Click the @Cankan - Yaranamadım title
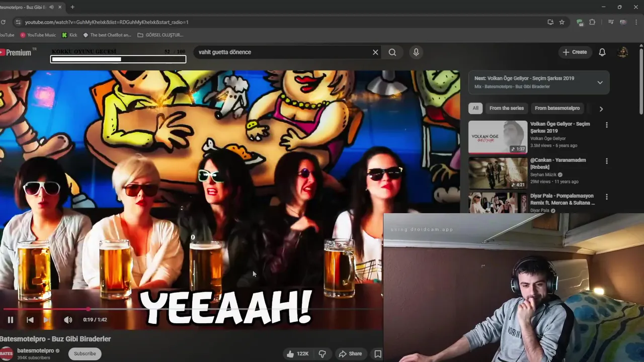This screenshot has height=362, width=644. tap(558, 163)
